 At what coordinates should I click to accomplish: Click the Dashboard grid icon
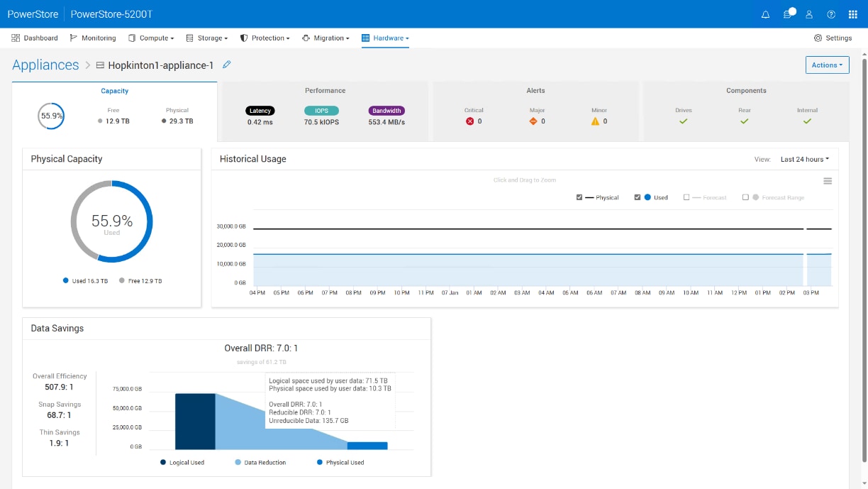(x=16, y=38)
